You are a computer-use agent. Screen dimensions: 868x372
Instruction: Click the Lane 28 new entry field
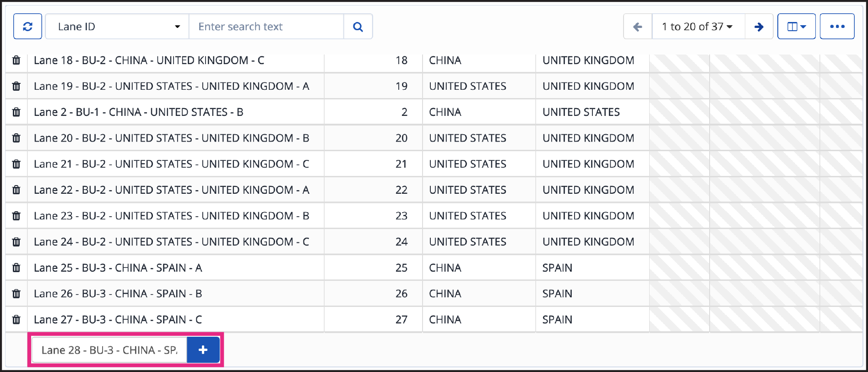click(x=109, y=350)
